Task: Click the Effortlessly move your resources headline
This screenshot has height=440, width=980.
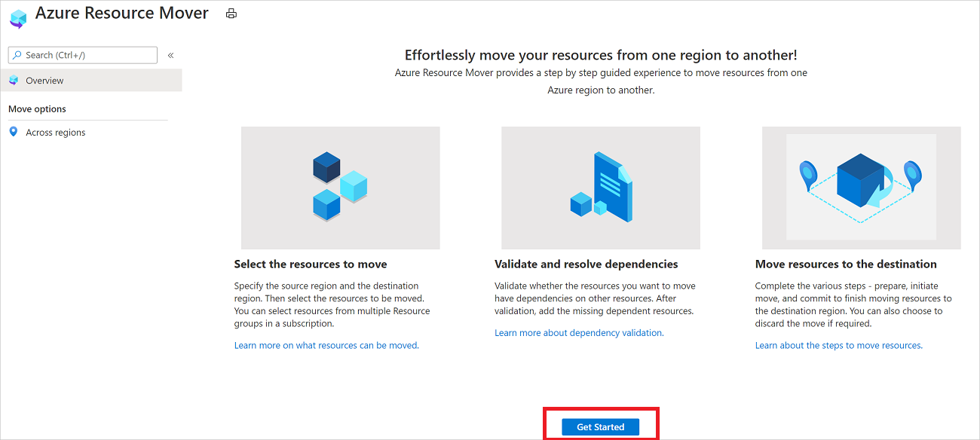Action: tap(601, 55)
